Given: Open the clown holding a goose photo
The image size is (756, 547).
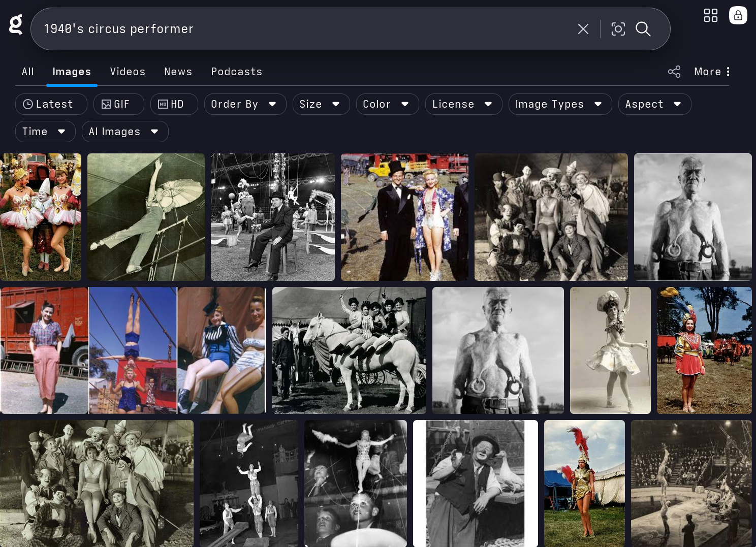Looking at the screenshot, I should pos(476,484).
